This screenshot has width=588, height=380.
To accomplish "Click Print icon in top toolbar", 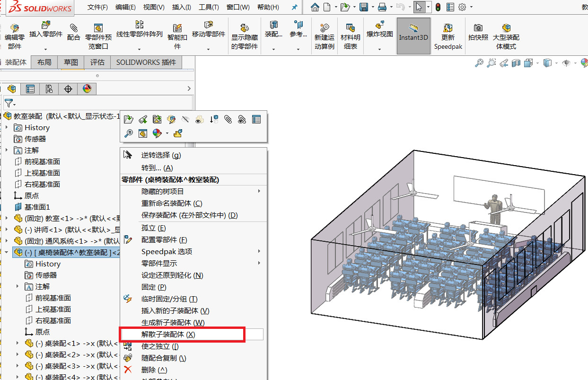I will pyautogui.click(x=382, y=7).
